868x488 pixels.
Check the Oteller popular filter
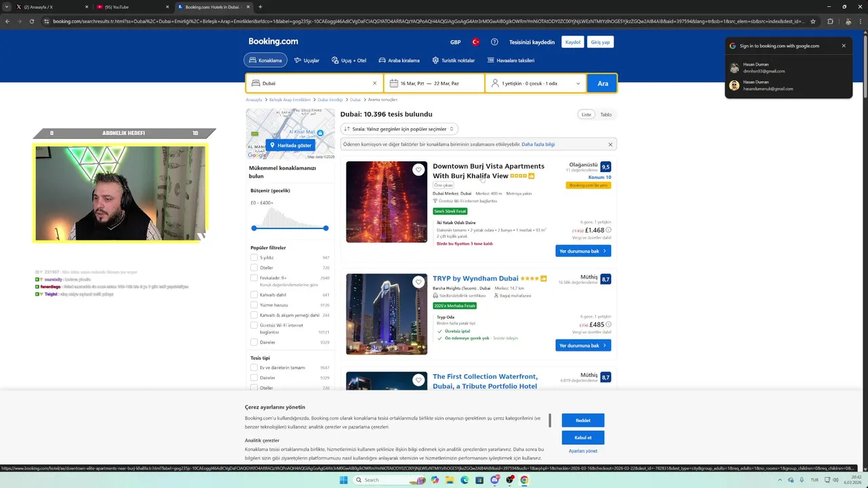coord(254,268)
